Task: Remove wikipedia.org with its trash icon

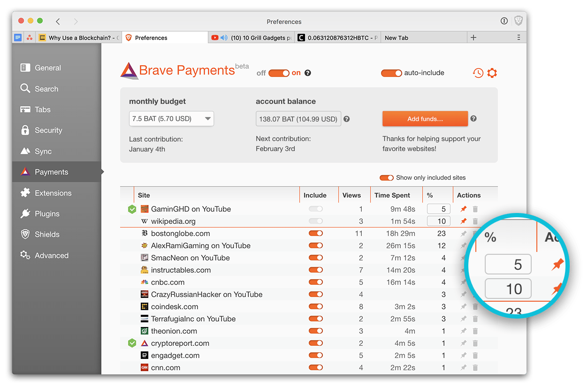Action: (475, 221)
